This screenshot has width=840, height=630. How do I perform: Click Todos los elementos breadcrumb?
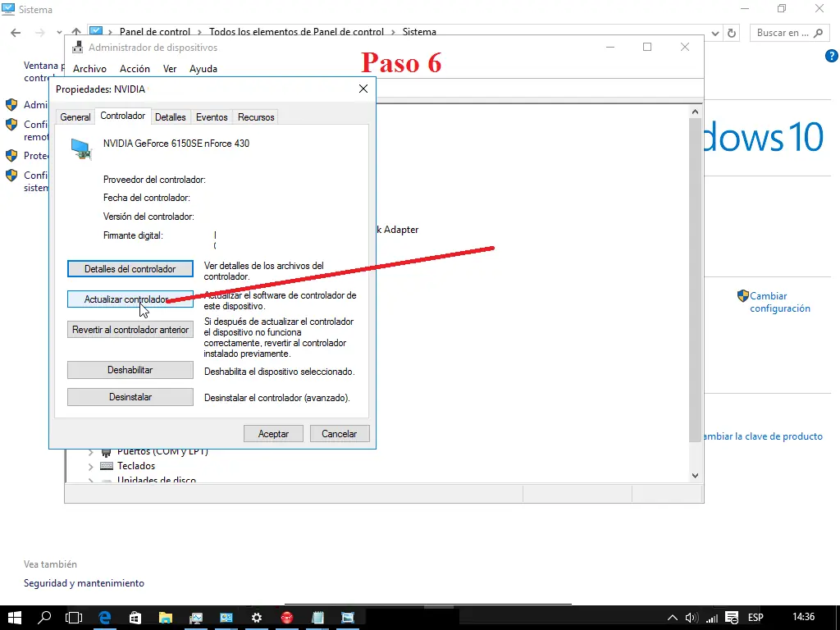coord(296,32)
